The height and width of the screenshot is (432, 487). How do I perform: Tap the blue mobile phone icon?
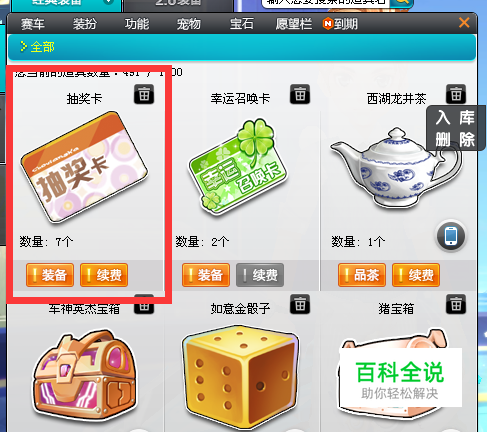[451, 236]
